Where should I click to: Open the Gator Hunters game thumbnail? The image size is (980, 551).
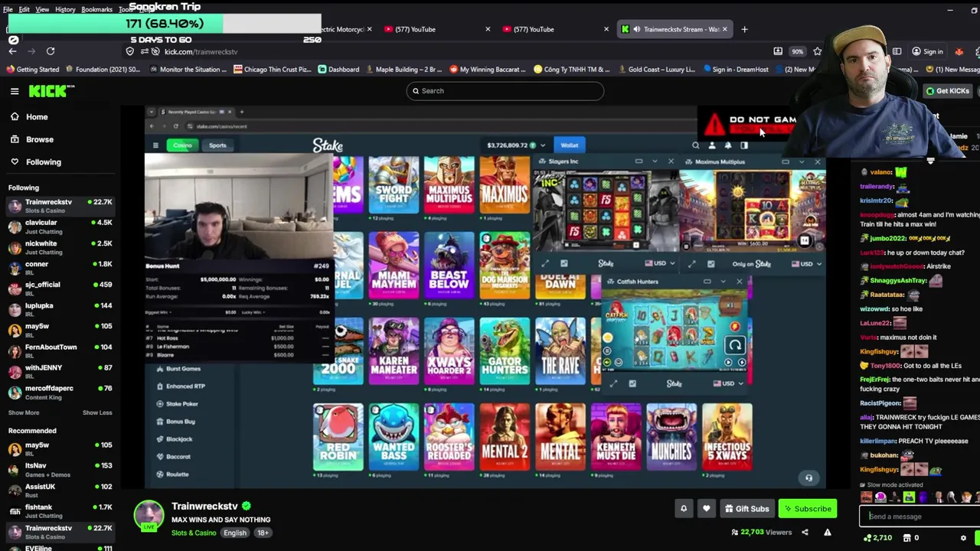coord(505,351)
